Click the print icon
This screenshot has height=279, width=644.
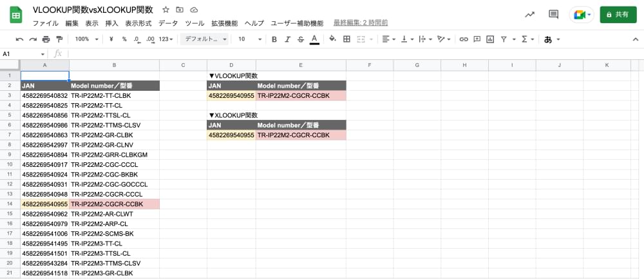[x=46, y=39]
